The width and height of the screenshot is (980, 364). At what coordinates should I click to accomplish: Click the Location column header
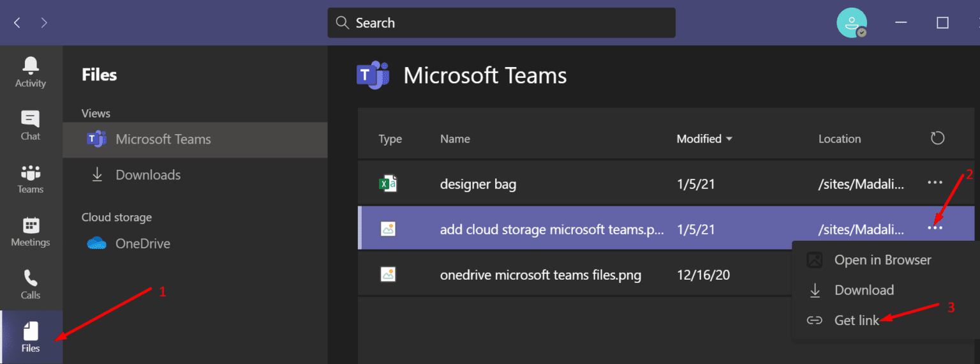coord(840,139)
